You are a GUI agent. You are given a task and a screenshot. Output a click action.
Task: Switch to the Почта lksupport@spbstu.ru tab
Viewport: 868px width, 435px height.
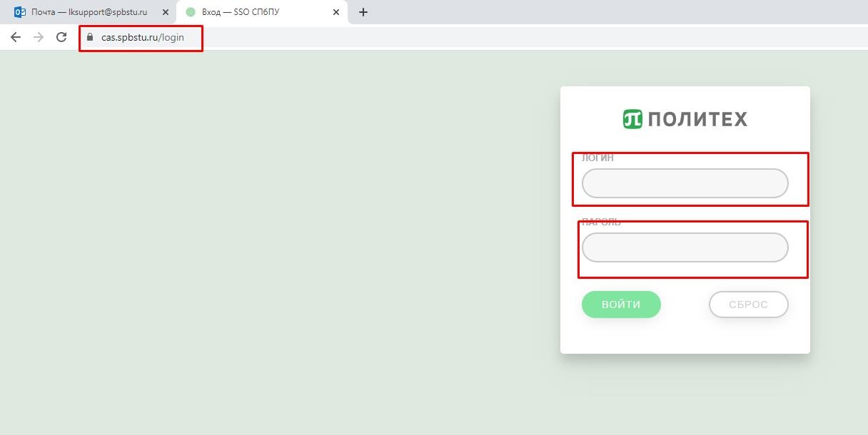coord(89,12)
